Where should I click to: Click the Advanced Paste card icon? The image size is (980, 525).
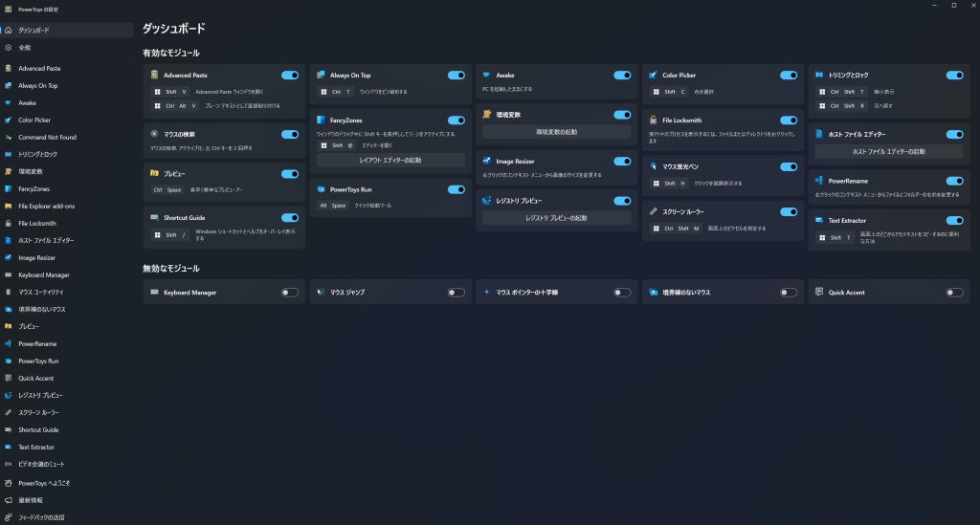[154, 75]
